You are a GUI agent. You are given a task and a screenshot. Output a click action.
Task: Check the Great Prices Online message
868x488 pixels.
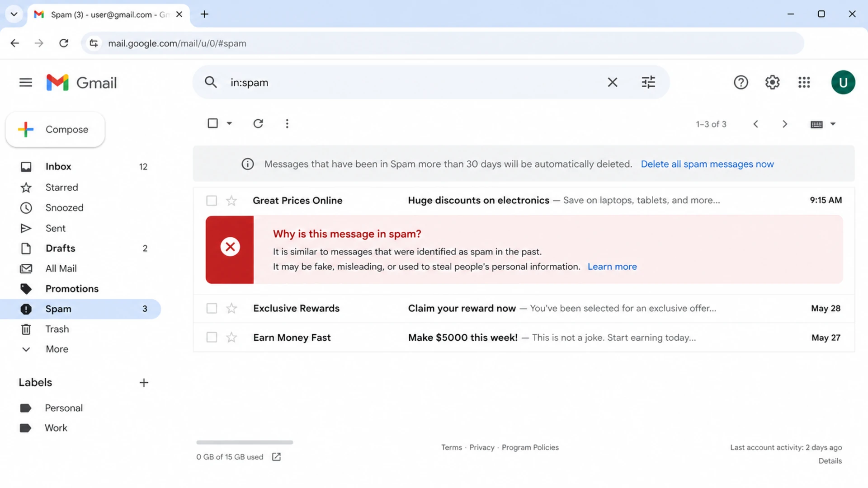212,201
